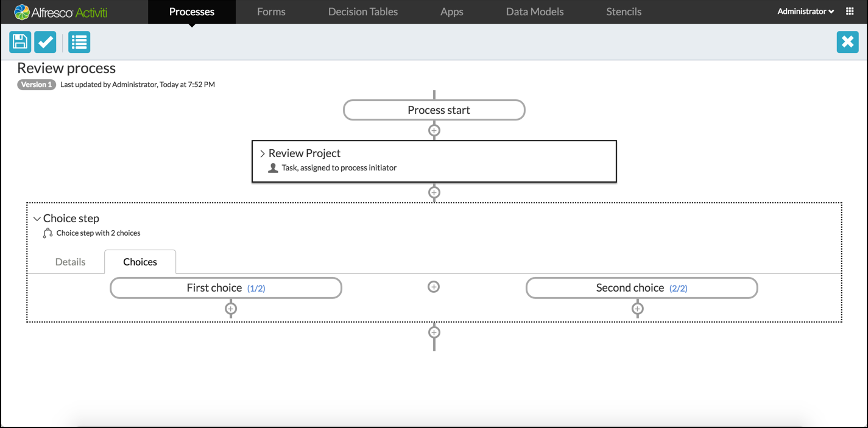Image resolution: width=868 pixels, height=428 pixels.
Task: Open the Administrator user dropdown
Action: [x=805, y=12]
